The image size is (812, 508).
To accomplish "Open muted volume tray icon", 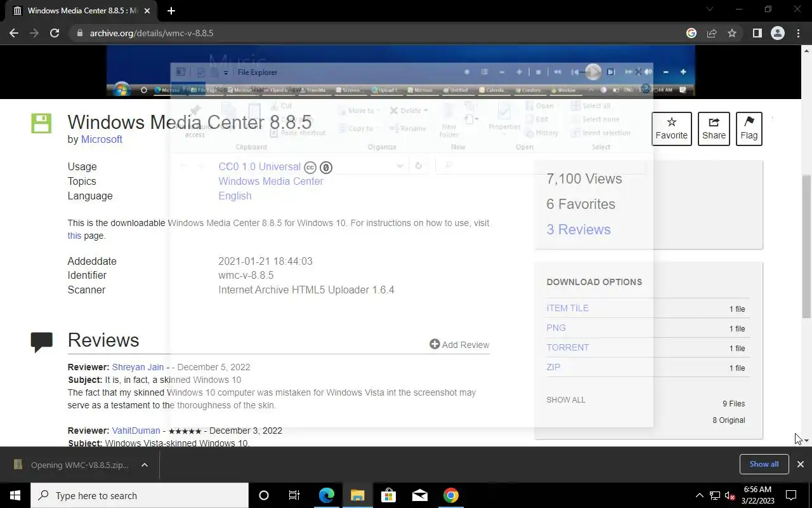I will [x=730, y=495].
